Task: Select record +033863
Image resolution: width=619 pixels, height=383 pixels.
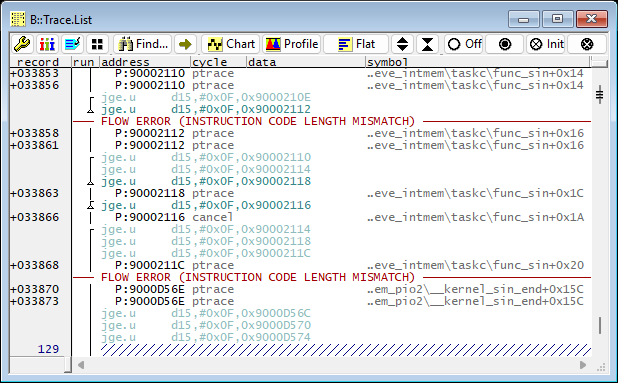Action: 35,193
